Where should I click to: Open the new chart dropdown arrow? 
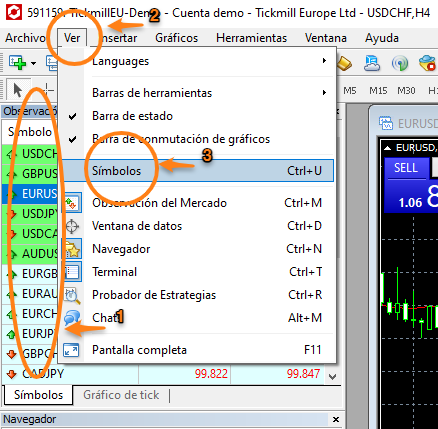(33, 63)
